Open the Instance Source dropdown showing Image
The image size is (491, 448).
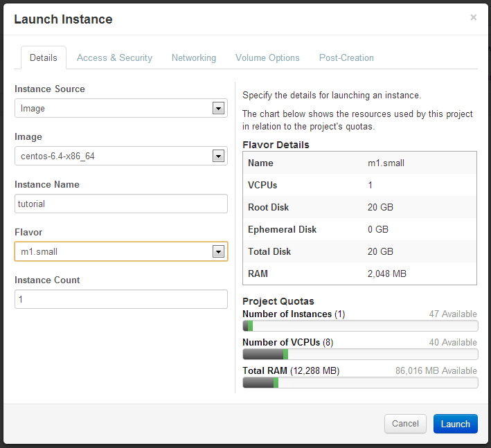[121, 108]
